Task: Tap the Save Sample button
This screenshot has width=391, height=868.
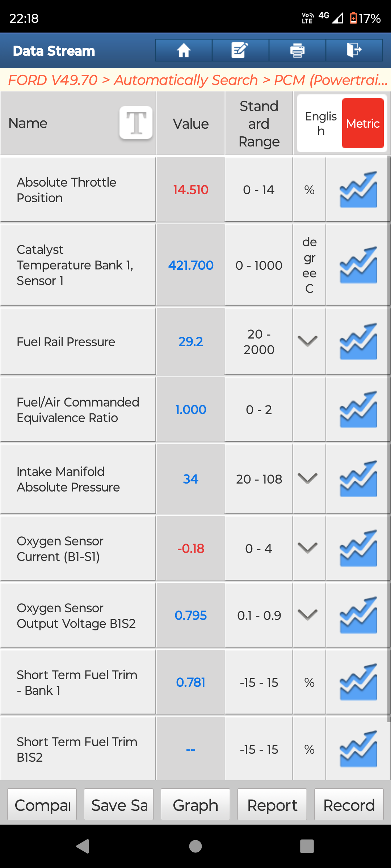Action: coord(119,805)
